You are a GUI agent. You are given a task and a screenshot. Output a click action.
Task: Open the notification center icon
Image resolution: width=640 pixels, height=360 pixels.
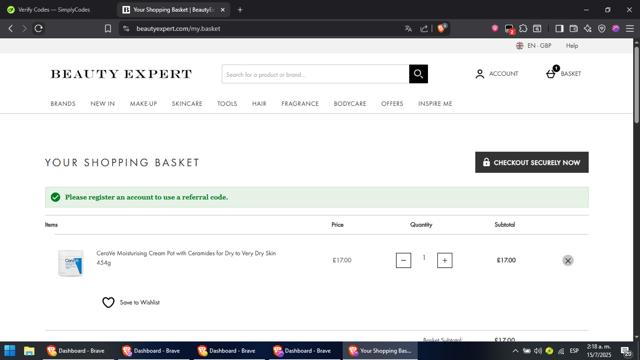(x=625, y=351)
